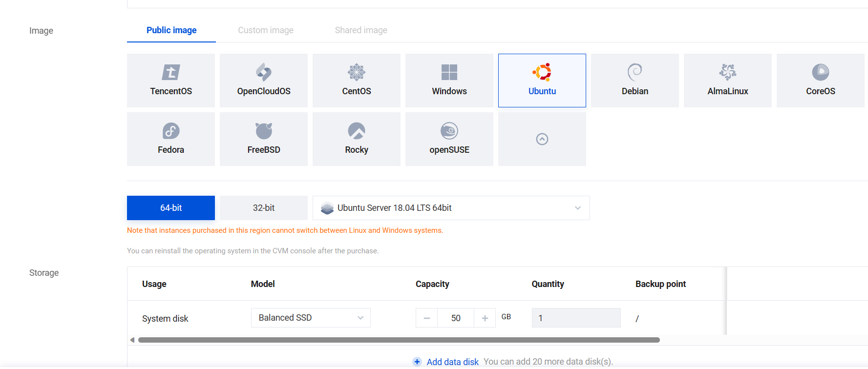Click the 'You can add 20 more data disk(s)' text
Image resolution: width=868 pixels, height=369 pixels.
tap(548, 362)
